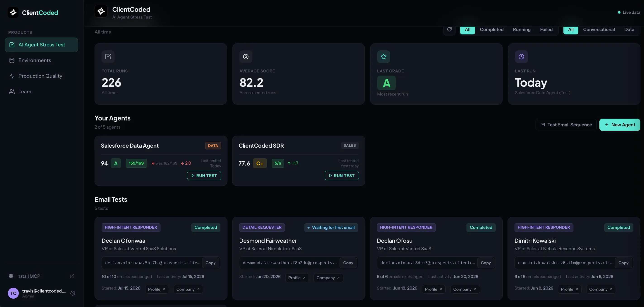
Task: Select the Data agent type filter
Action: tap(629, 29)
